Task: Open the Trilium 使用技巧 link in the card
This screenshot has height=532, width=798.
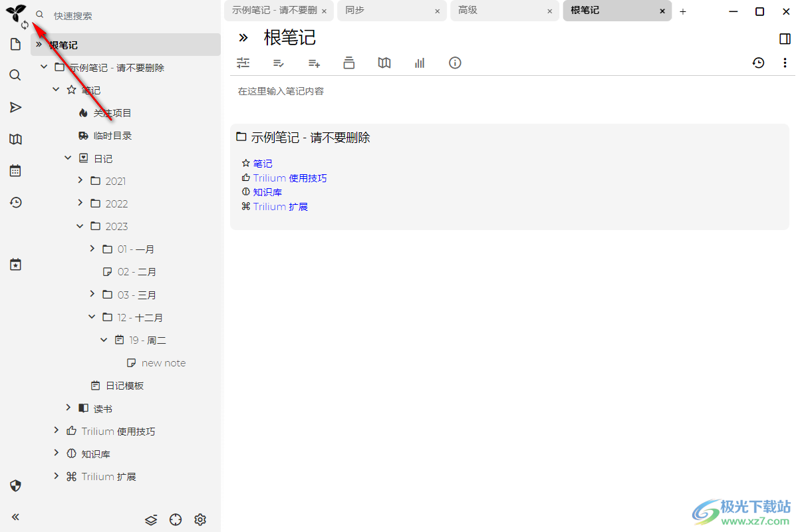Action: [x=290, y=178]
